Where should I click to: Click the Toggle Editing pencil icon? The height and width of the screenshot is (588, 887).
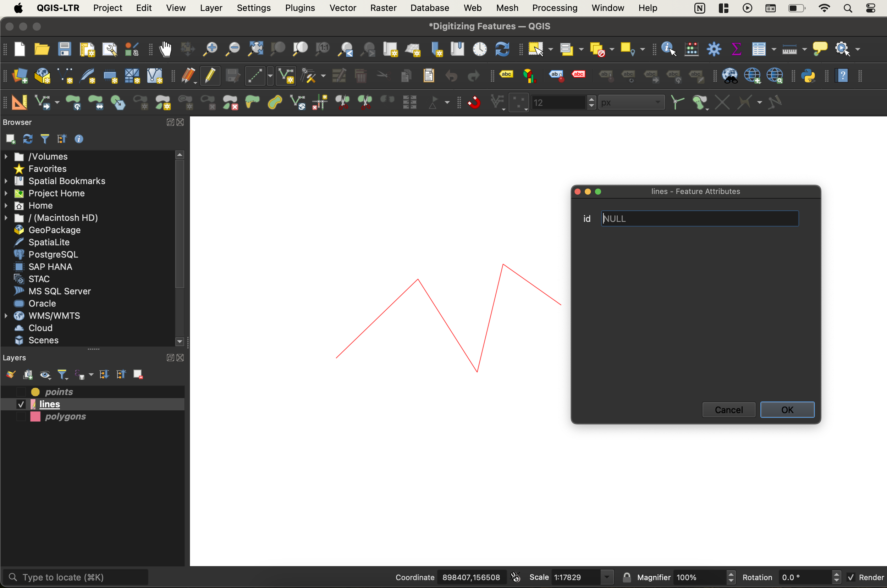pos(210,76)
